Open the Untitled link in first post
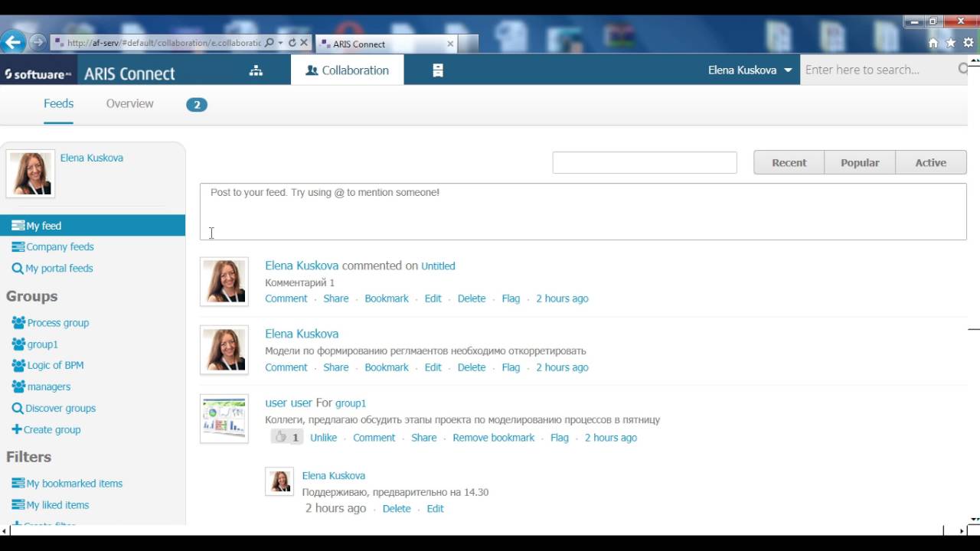980x551 pixels. pos(438,266)
